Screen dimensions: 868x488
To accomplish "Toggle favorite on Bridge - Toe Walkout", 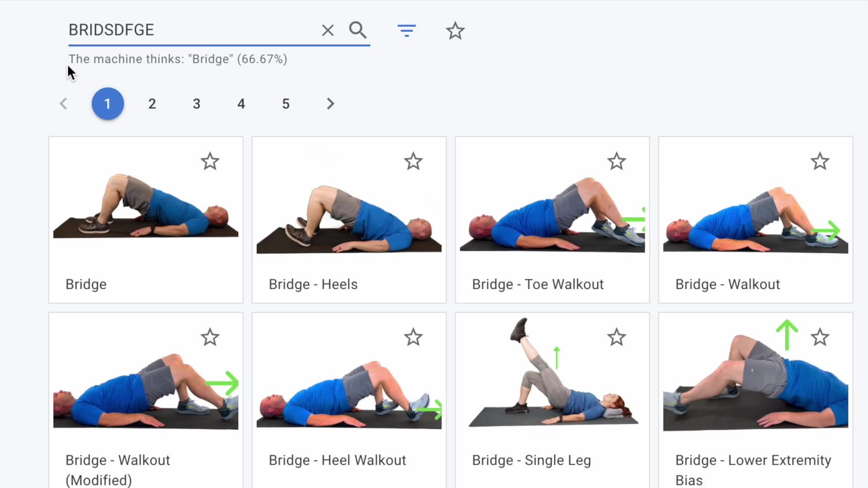I will click(617, 161).
